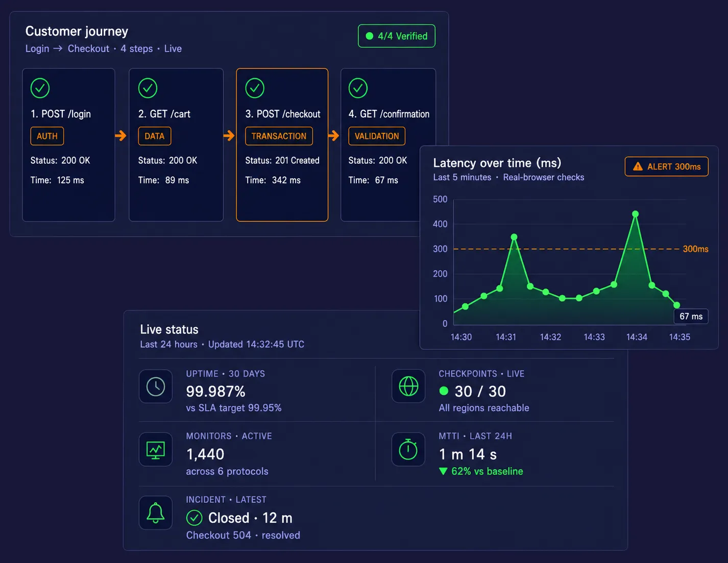This screenshot has height=563, width=728.
Task: Click the green down triangle beside 62%
Action: (x=443, y=471)
